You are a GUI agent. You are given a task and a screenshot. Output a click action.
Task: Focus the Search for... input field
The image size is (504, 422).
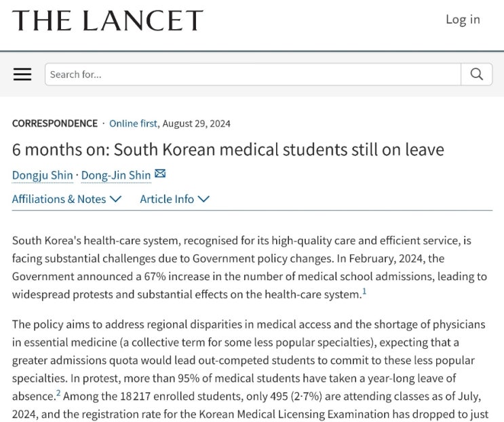(x=253, y=74)
